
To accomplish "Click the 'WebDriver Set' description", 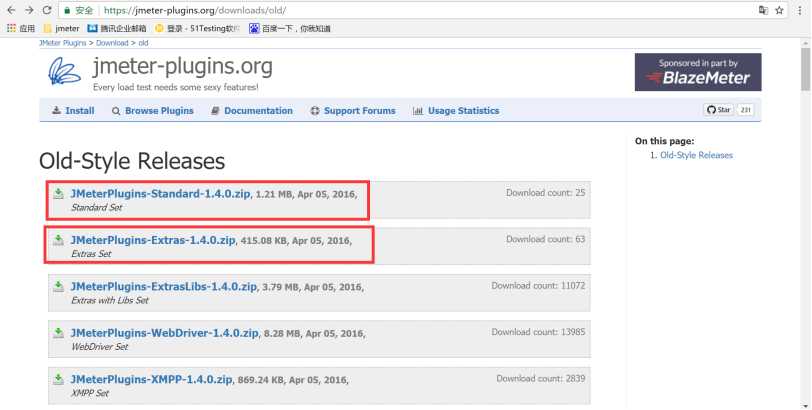I will tap(99, 347).
